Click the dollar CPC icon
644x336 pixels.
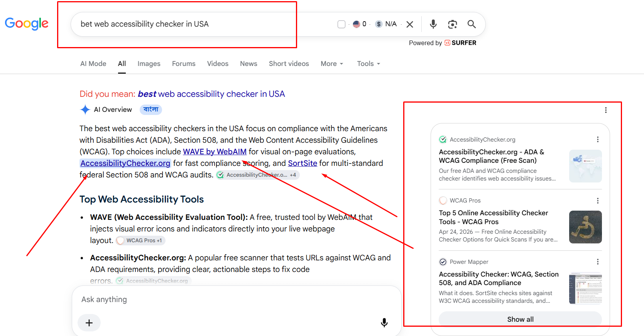click(x=379, y=24)
